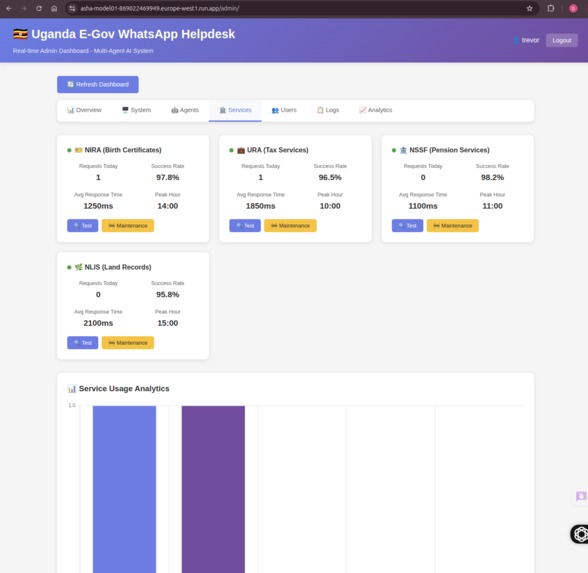588x573 pixels.
Task: Click NIRA avg response time 1250ms
Action: coord(98,206)
